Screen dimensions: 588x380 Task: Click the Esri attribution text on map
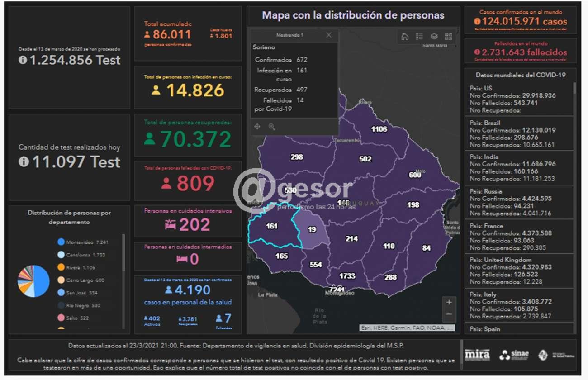[406, 328]
